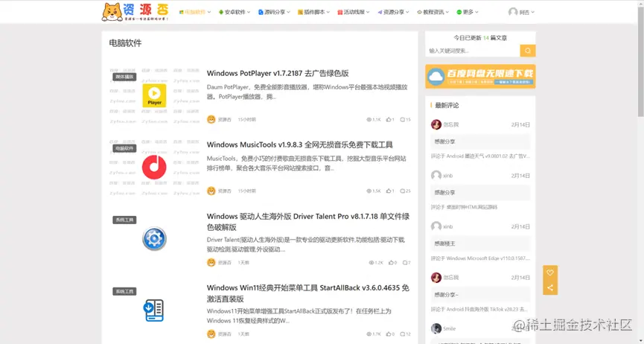Click author avatar under PotPlayer article
Screen dimensions: 644x344
(211, 120)
